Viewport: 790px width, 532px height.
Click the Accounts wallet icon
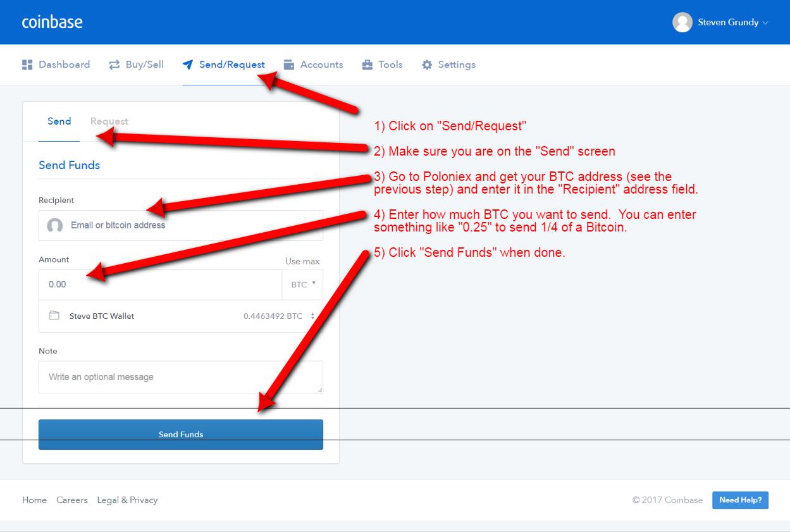(289, 65)
